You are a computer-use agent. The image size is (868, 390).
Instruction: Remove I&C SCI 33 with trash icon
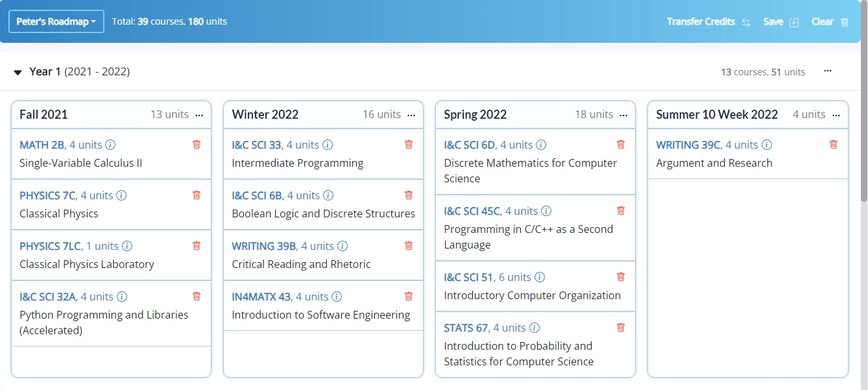(x=409, y=145)
